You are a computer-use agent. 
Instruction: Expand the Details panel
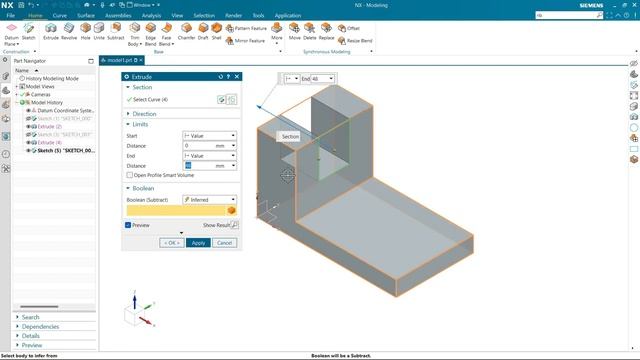pyautogui.click(x=28, y=336)
